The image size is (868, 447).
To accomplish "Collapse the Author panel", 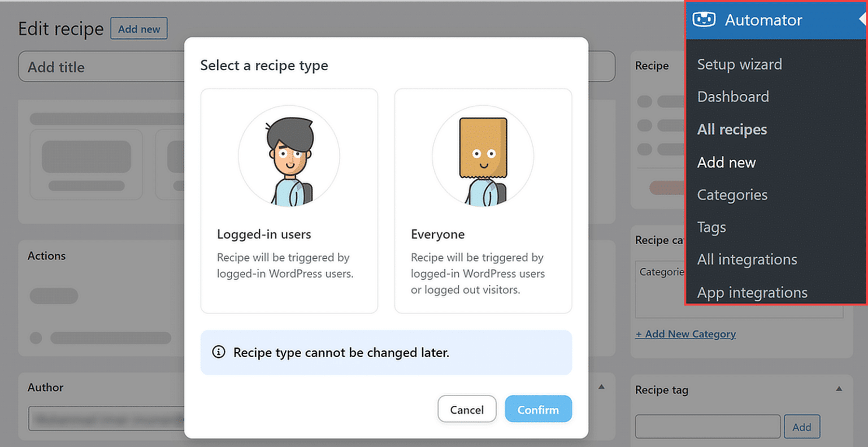I will (x=601, y=386).
